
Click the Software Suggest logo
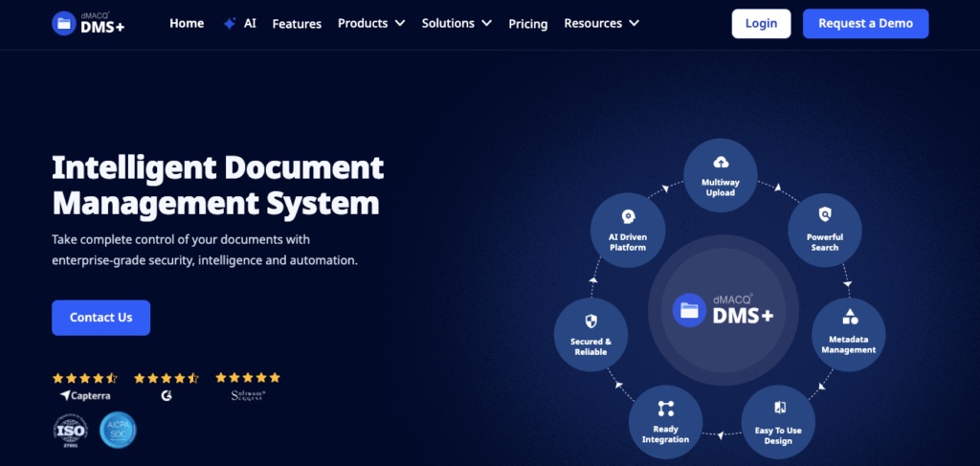tap(248, 395)
